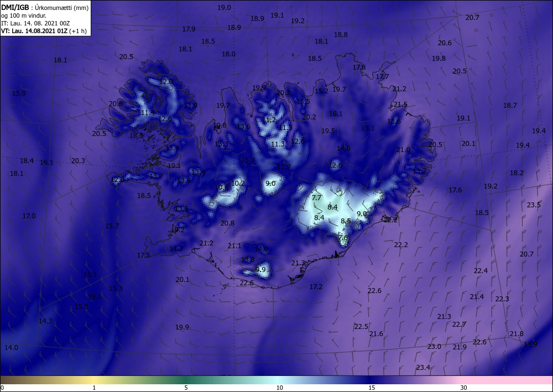Click the map value 20.8

coord(227,223)
